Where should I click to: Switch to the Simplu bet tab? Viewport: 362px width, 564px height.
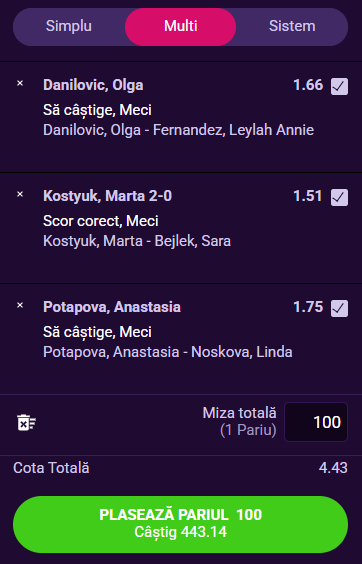[69, 27]
